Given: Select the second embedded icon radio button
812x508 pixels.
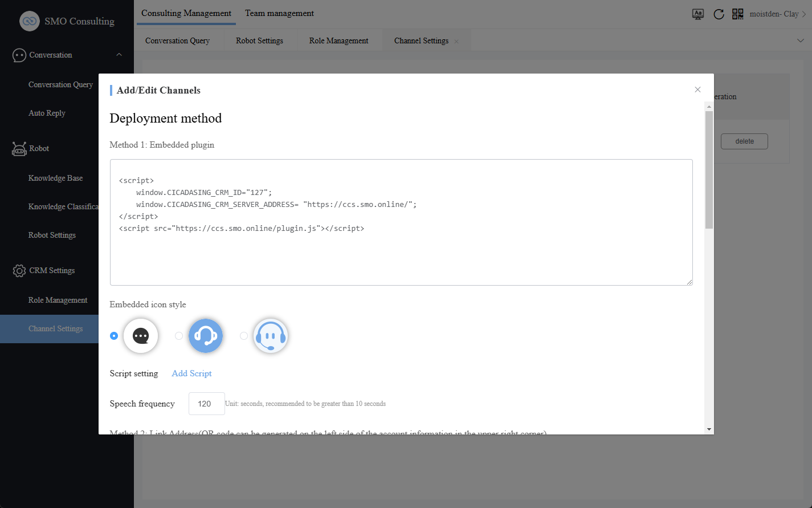Looking at the screenshot, I should tap(179, 336).
